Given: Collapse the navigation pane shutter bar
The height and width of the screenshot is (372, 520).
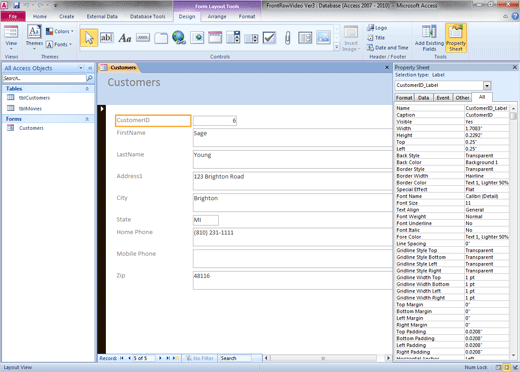Looking at the screenshot, I should click(x=90, y=68).
